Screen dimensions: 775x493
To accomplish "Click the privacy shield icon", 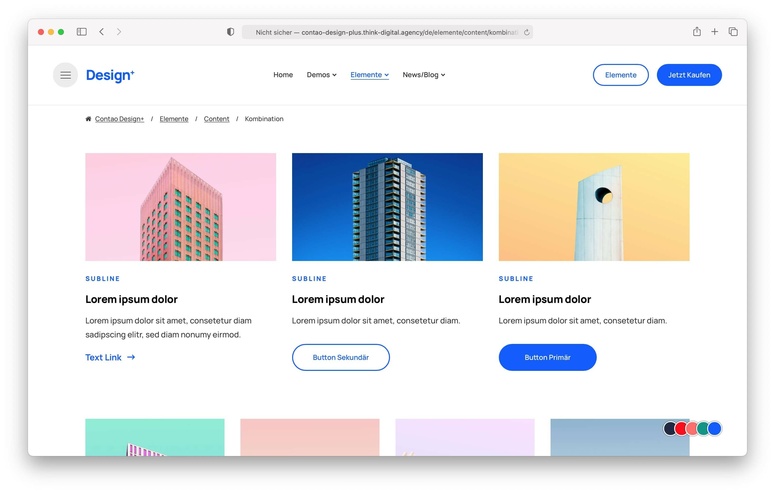I will coord(231,32).
